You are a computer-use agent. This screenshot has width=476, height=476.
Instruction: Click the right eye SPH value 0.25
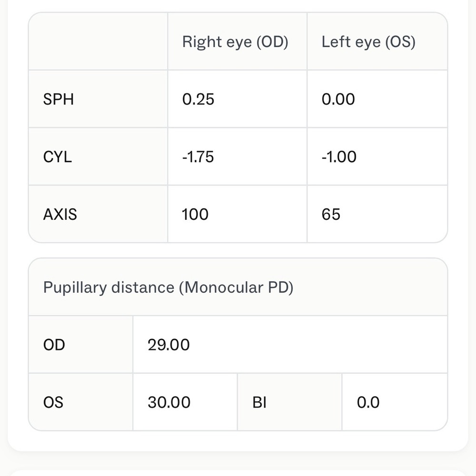(198, 99)
